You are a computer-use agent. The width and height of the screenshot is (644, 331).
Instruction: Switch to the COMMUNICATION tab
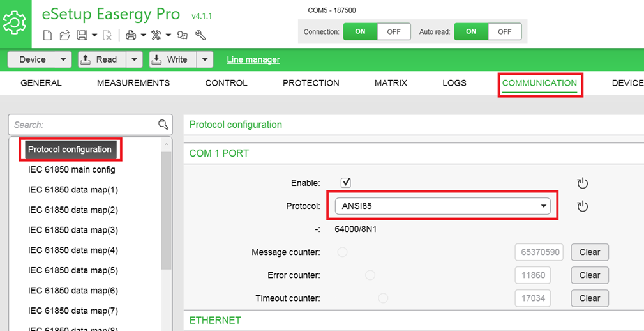point(540,83)
